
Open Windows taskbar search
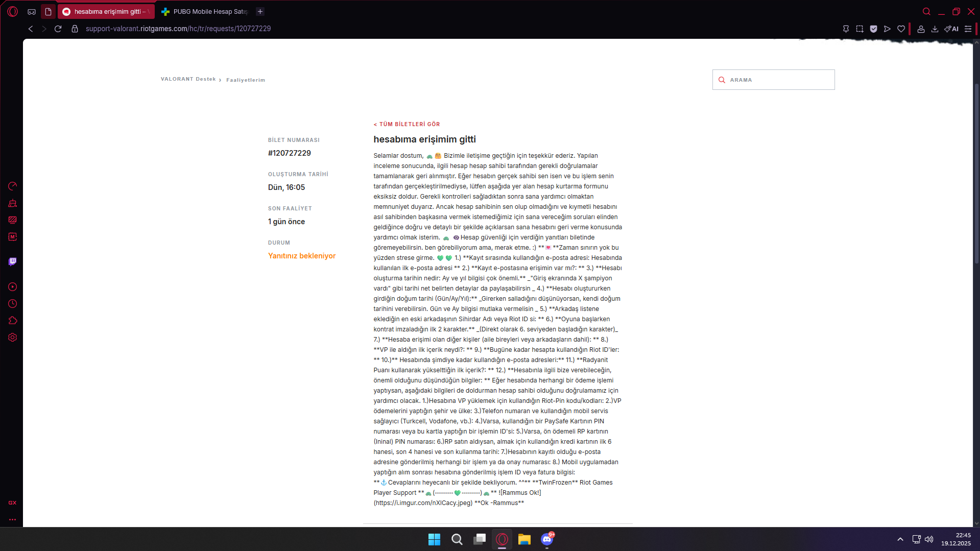click(x=457, y=539)
